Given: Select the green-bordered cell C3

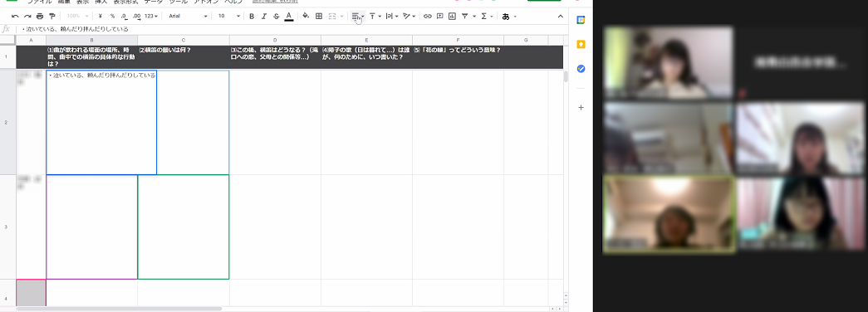Looking at the screenshot, I should (184, 227).
